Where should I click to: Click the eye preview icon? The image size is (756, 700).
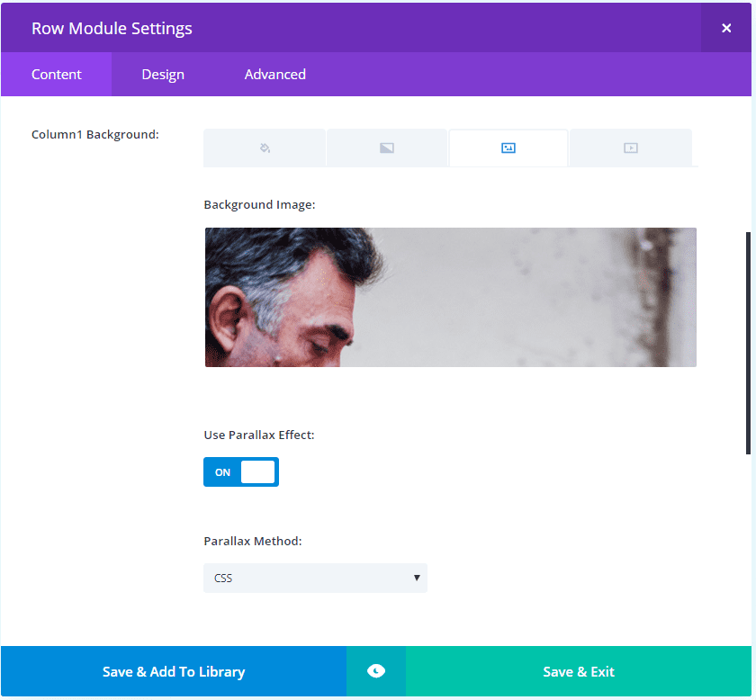(376, 671)
